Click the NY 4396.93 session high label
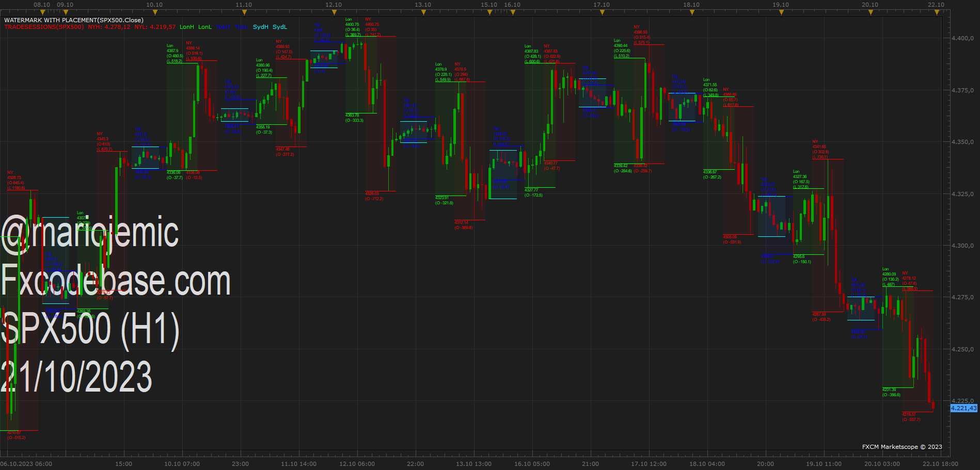This screenshot has height=470, width=980. [641, 29]
